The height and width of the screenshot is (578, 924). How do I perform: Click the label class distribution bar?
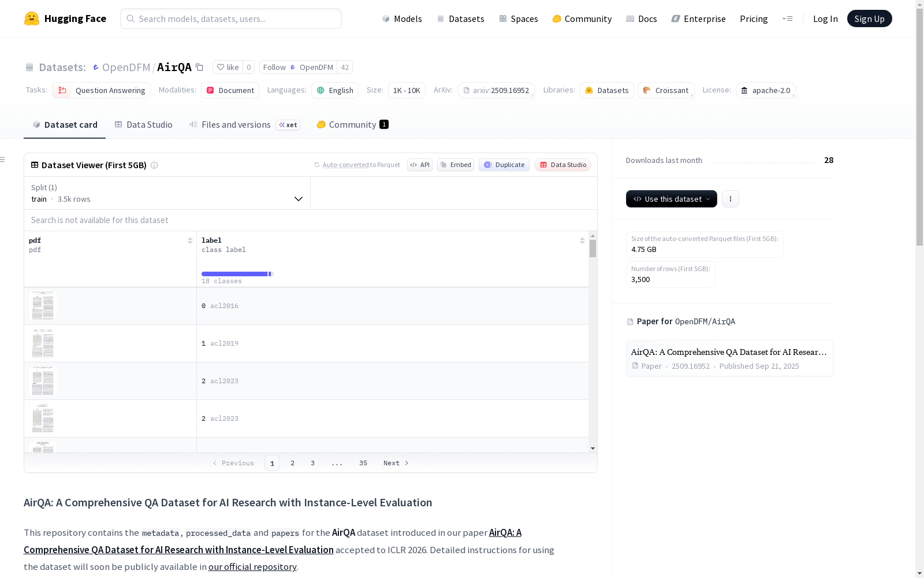point(237,274)
